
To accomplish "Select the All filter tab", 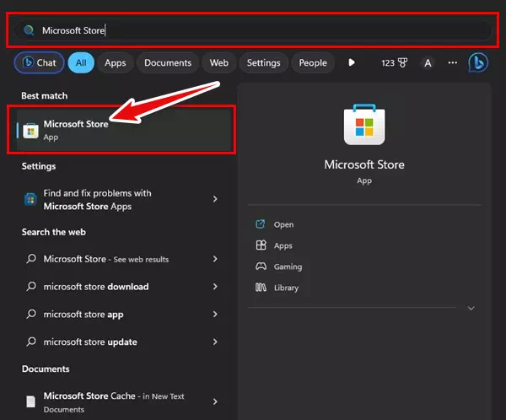I will point(81,62).
